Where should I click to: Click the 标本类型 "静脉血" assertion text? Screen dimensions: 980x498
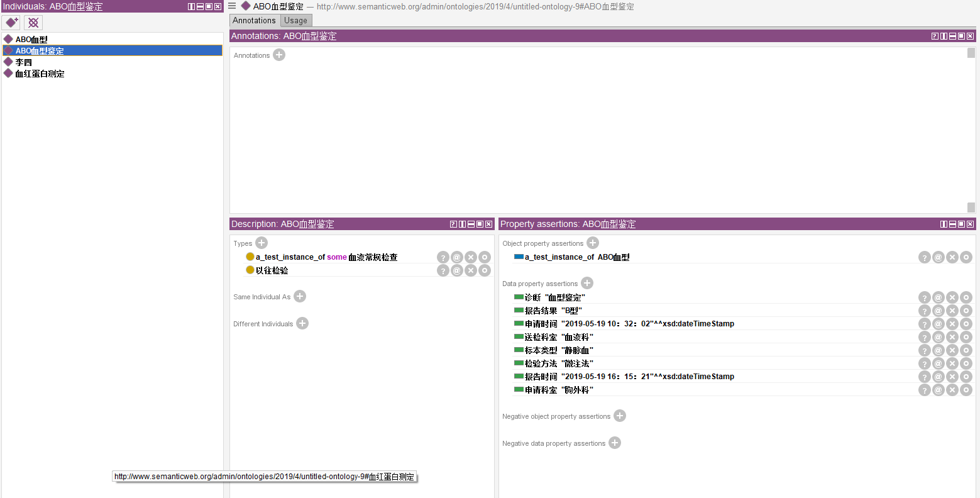point(559,350)
